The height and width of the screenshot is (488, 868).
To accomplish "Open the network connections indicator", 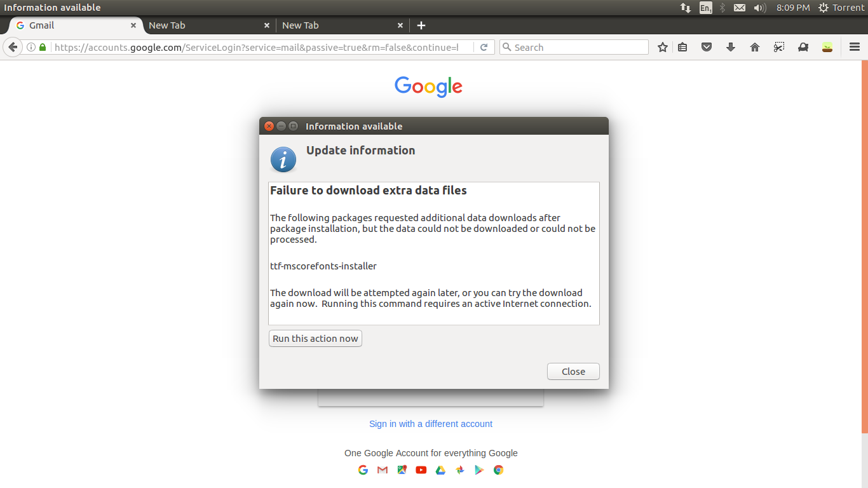I will 686,8.
